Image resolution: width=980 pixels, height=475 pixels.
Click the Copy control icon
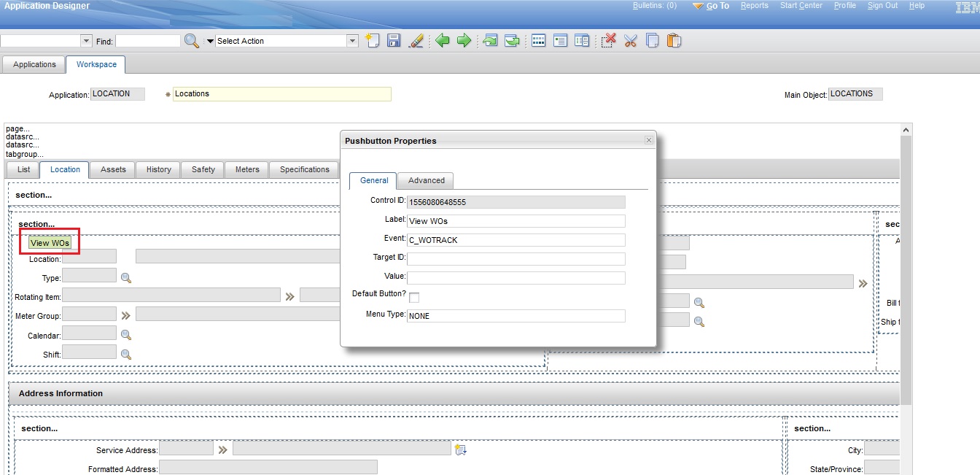tap(652, 40)
